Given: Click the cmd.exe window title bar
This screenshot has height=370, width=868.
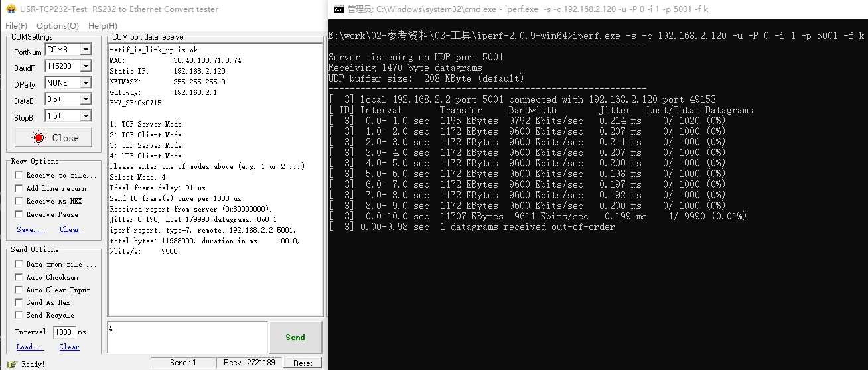Looking at the screenshot, I should pyautogui.click(x=598, y=9).
